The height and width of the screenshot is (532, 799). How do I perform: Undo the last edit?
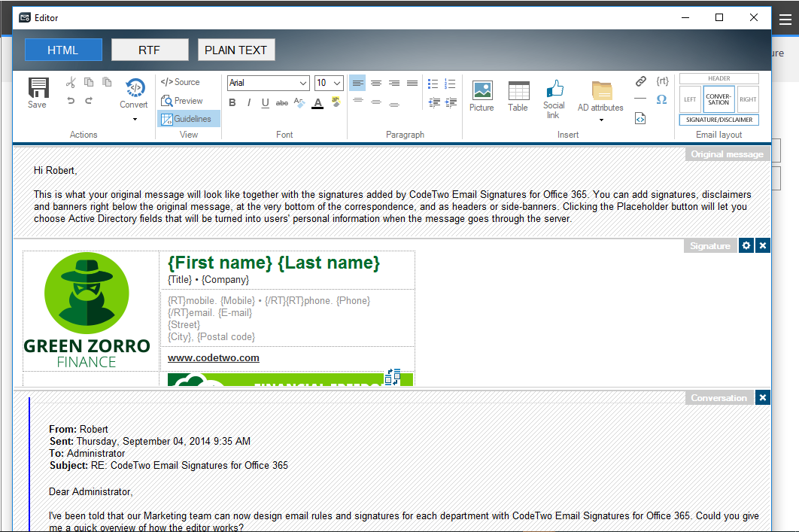click(x=71, y=100)
